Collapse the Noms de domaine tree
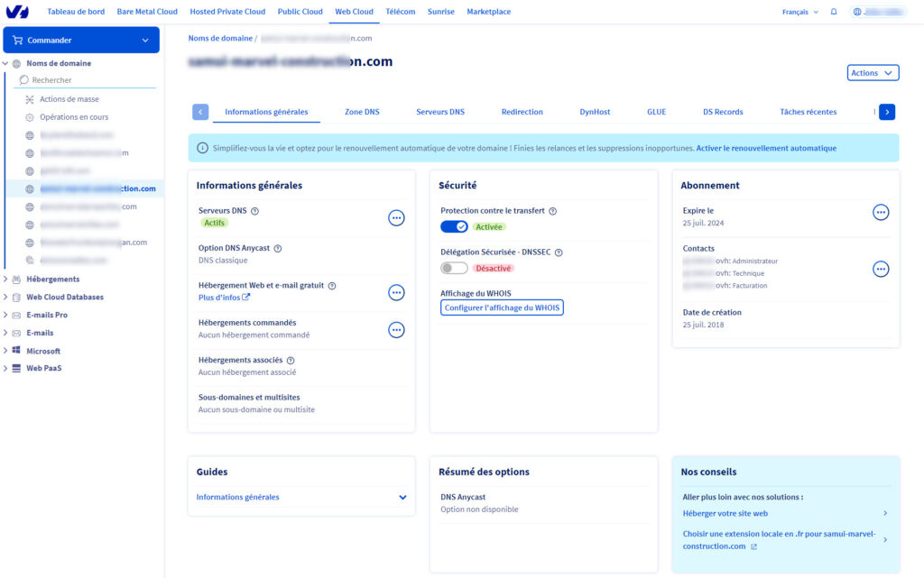 5,63
